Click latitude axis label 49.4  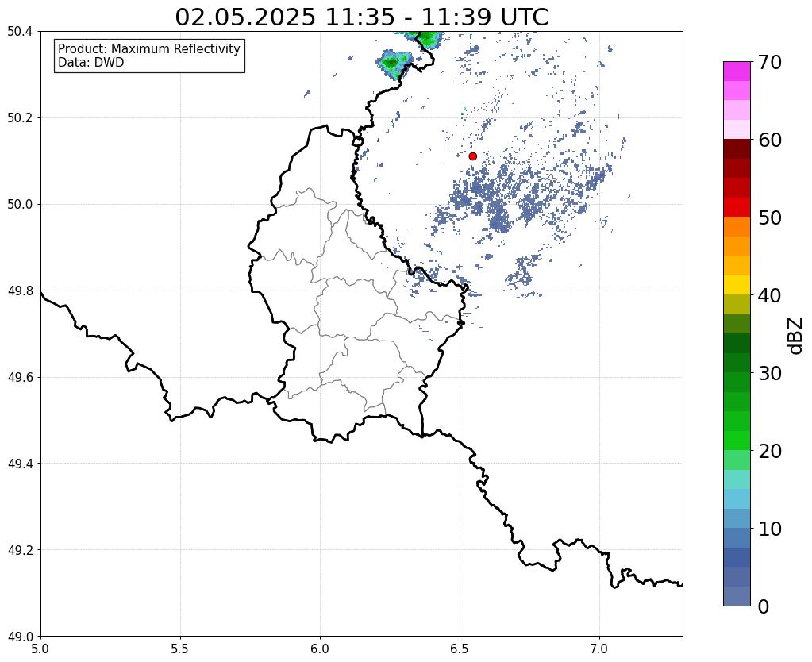[x=20, y=464]
